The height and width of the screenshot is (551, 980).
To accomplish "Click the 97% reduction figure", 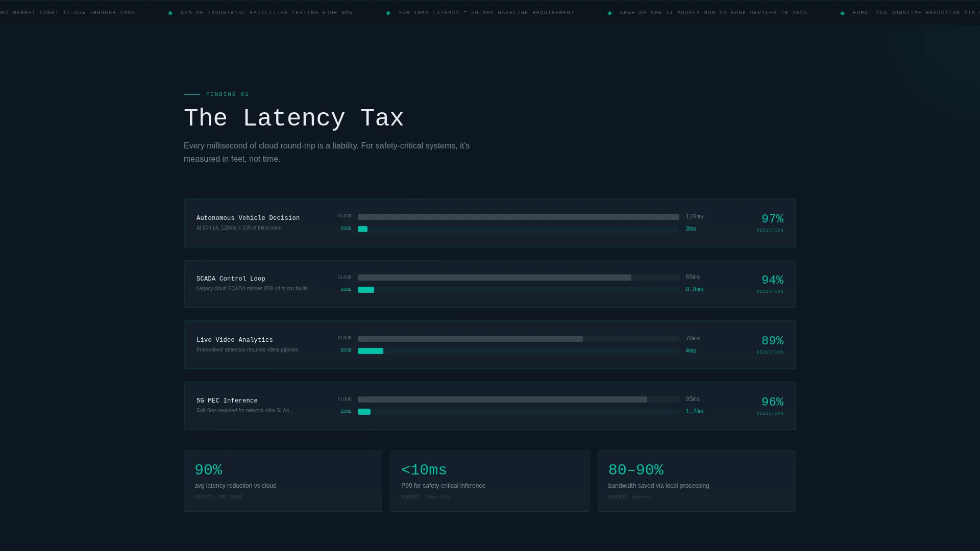I will click(x=772, y=219).
